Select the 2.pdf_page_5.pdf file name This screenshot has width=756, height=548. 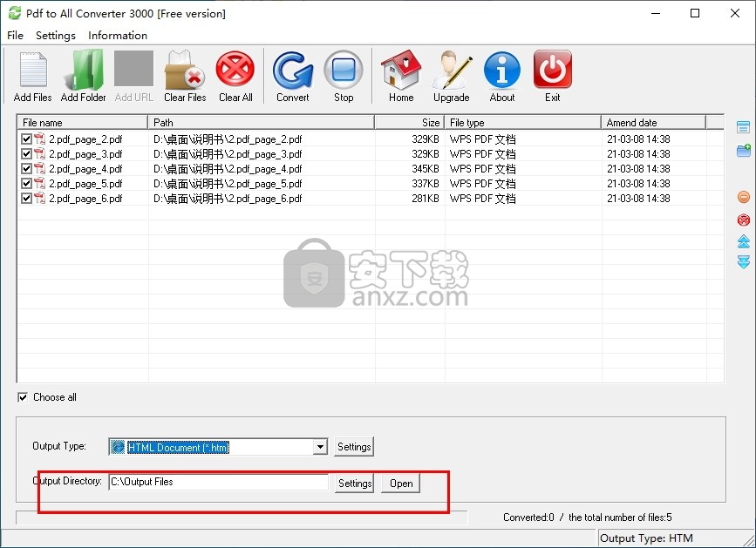pyautogui.click(x=85, y=184)
